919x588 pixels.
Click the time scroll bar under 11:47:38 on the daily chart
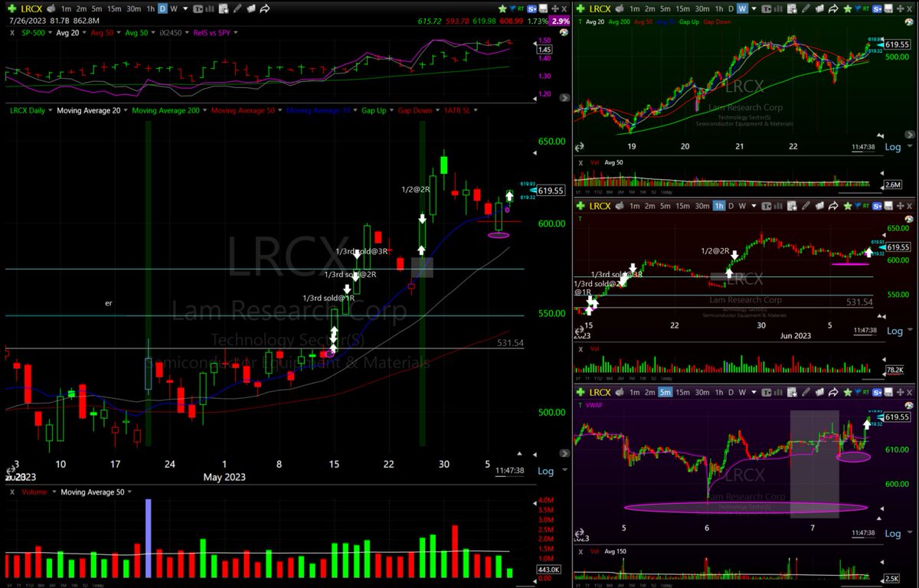coord(509,476)
